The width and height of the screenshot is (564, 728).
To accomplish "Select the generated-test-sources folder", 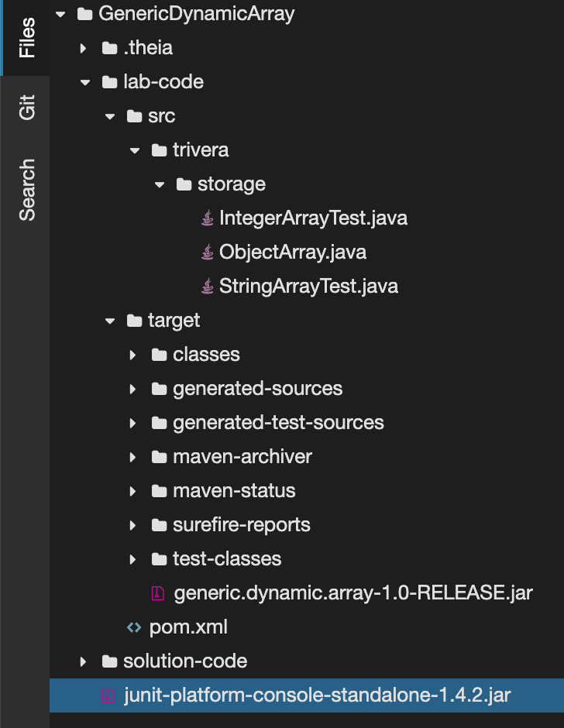I will point(278,423).
